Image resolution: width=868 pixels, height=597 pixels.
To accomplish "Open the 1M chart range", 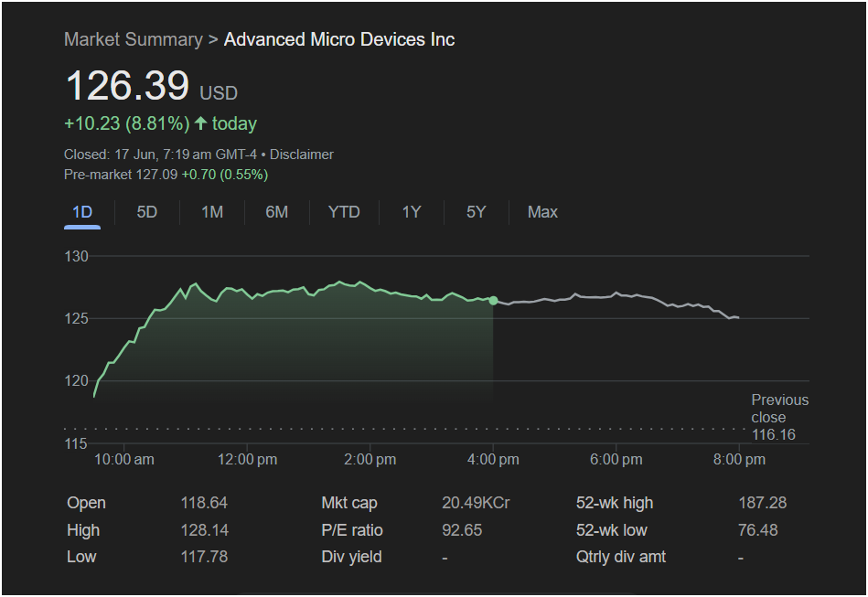I will (212, 212).
